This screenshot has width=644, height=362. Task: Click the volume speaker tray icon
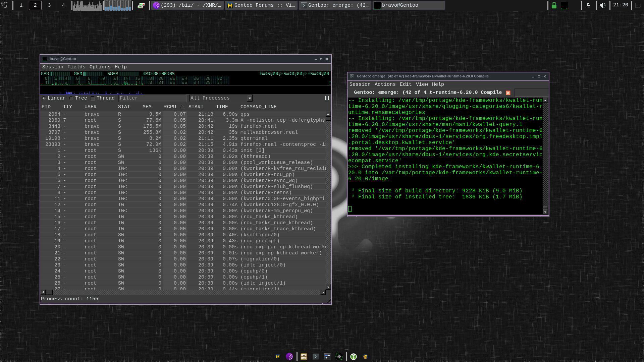click(603, 5)
